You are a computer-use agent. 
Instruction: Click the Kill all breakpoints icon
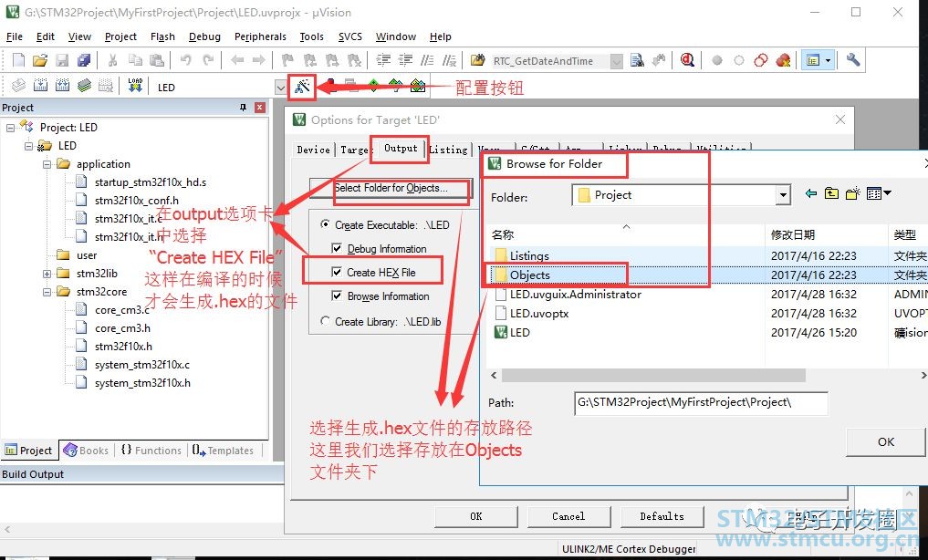pyautogui.click(x=783, y=59)
